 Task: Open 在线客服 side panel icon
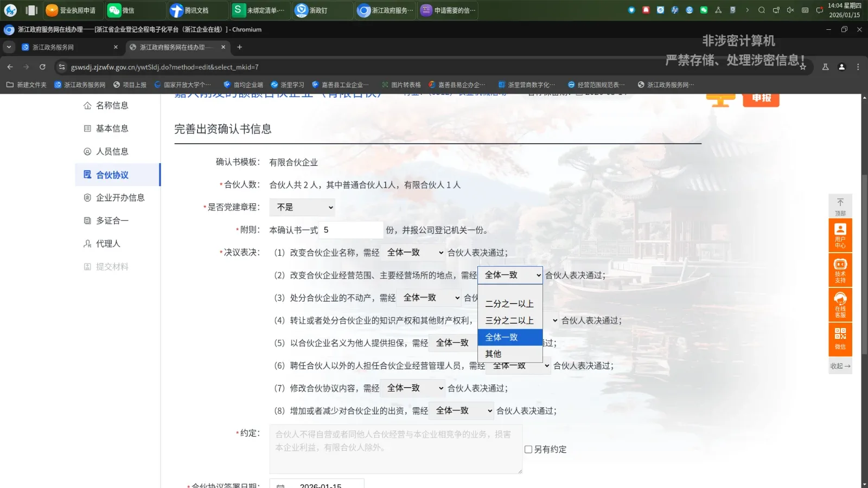(x=840, y=305)
